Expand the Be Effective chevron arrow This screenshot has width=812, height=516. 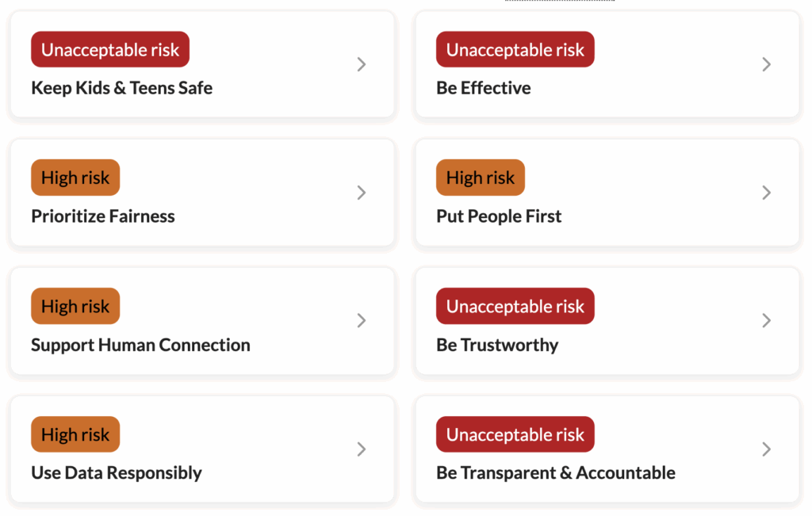coord(766,64)
